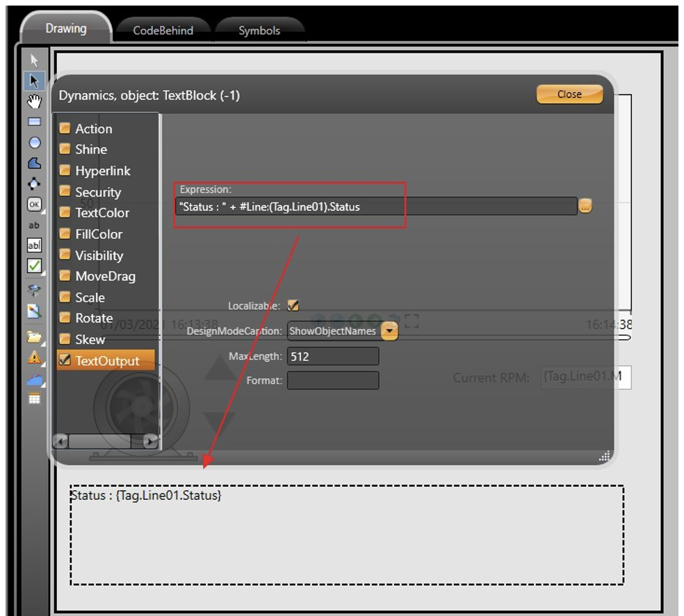Insert a checkbox control from toolbar

34,266
